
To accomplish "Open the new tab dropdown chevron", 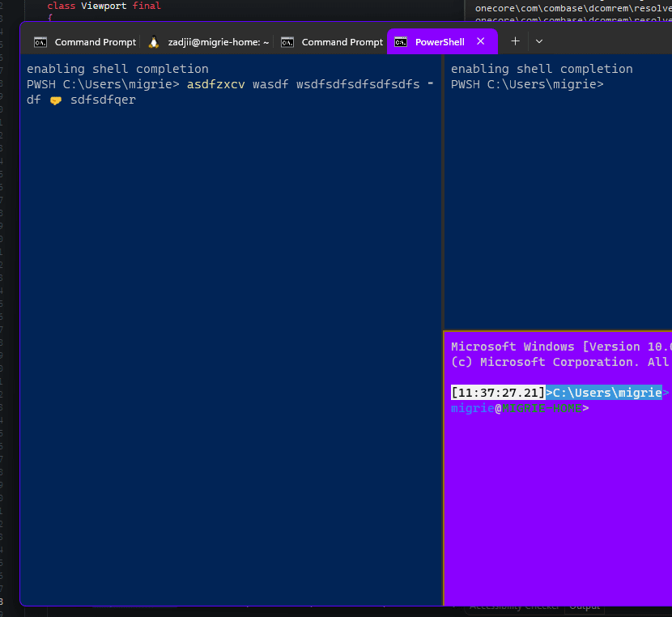I will coord(539,41).
